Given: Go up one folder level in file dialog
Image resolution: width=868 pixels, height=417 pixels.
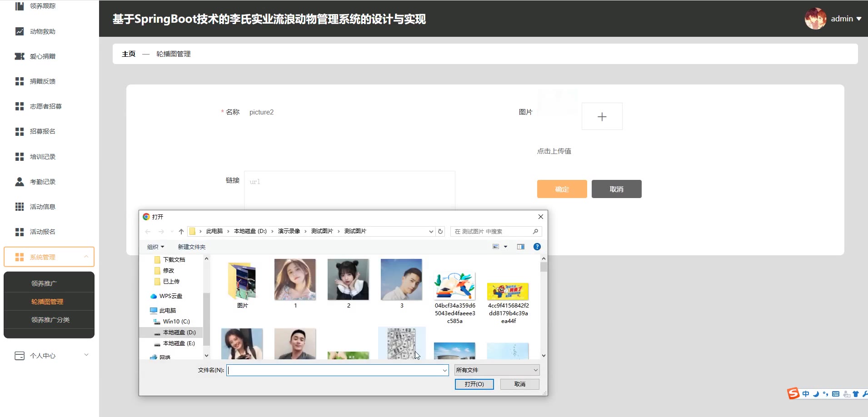Looking at the screenshot, I should pos(181,232).
